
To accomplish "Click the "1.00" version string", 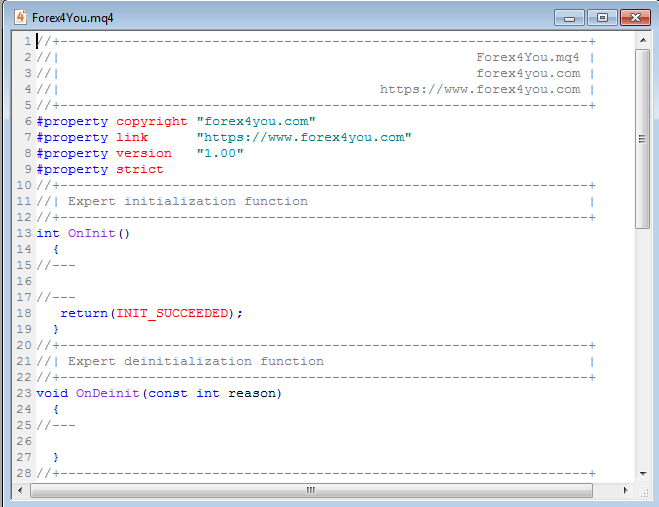I will 220,153.
